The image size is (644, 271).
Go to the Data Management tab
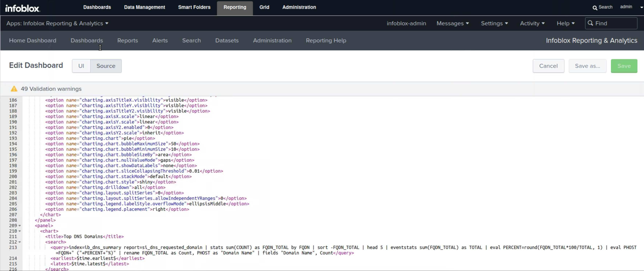[x=144, y=7]
